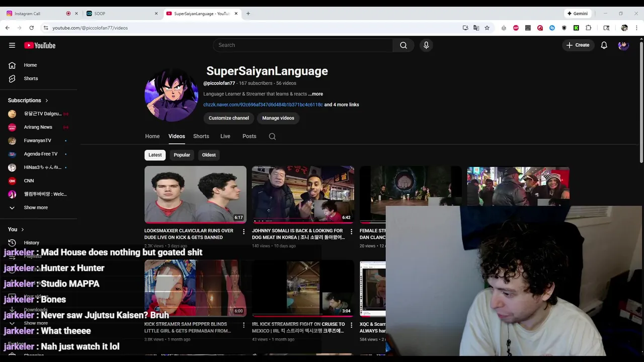Open the Extensions puzzle menu

click(589, 28)
